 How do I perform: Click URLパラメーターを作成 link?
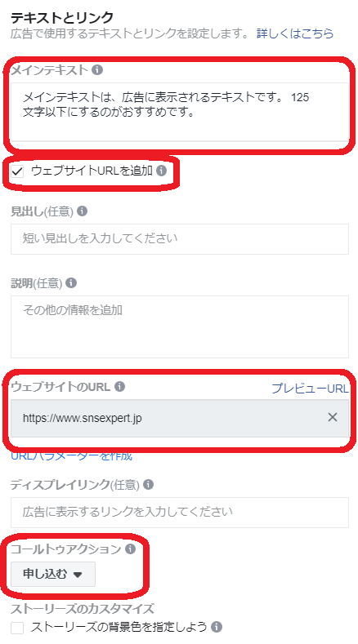(x=72, y=455)
